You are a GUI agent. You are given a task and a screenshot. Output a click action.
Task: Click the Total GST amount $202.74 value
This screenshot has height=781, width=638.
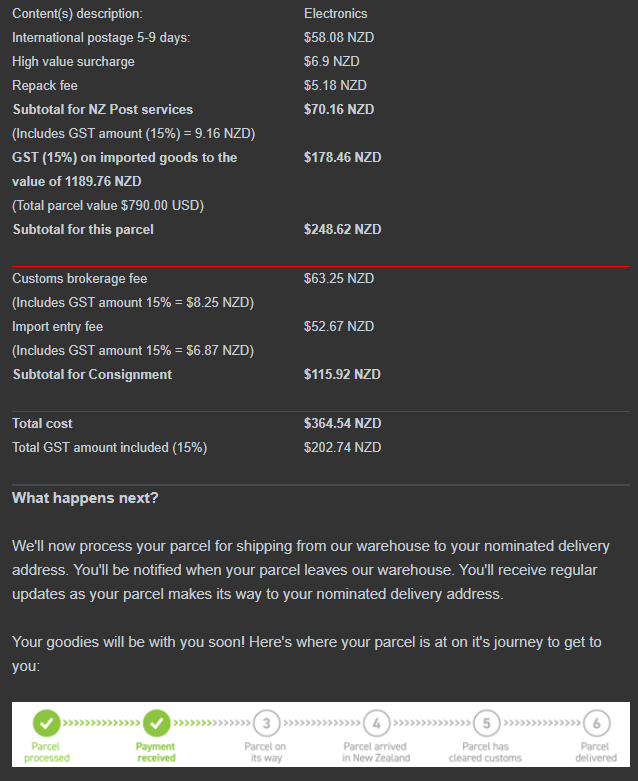342,447
